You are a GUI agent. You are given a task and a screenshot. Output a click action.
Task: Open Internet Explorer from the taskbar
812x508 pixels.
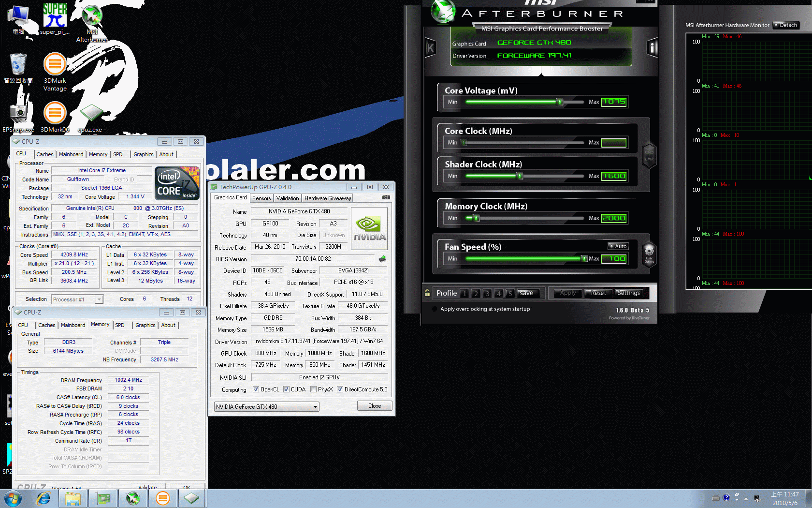(43, 498)
